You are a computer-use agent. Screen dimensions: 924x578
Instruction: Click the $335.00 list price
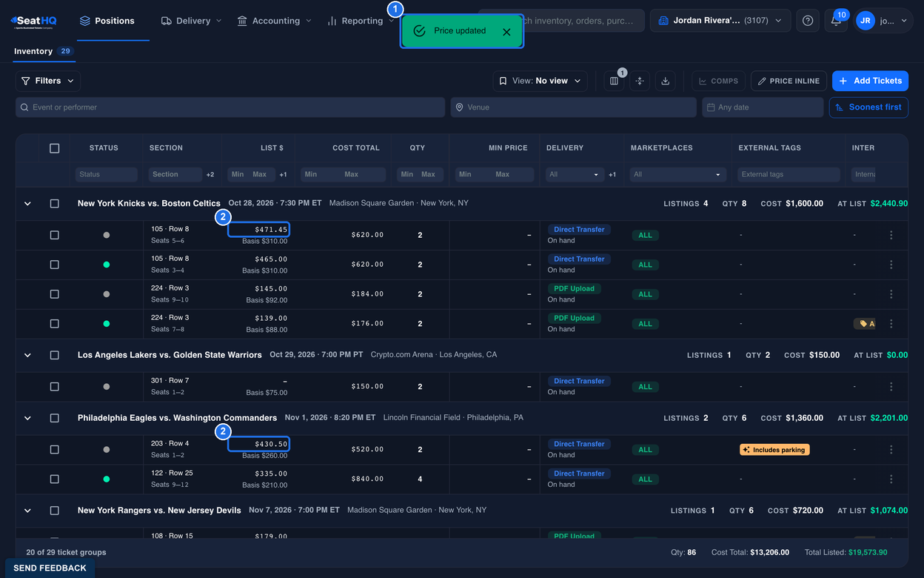pos(271,474)
